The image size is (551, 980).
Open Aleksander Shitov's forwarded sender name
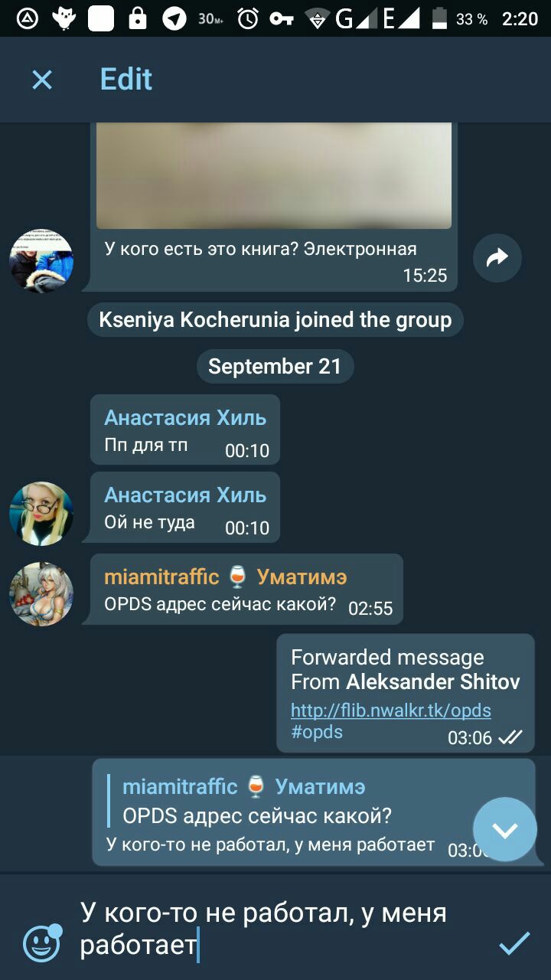[433, 681]
